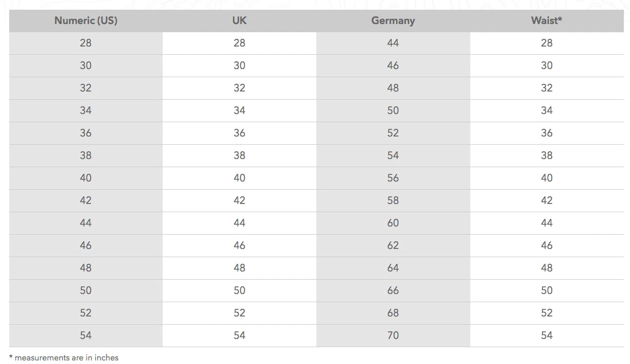Image resolution: width=630 pixels, height=364 pixels.
Task: Click the Numeric (US) column header
Action: pos(85,21)
